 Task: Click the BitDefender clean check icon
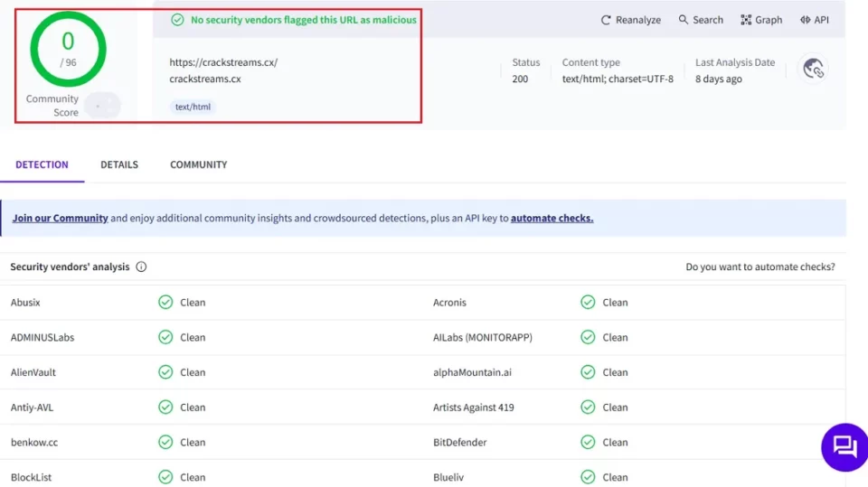(588, 442)
